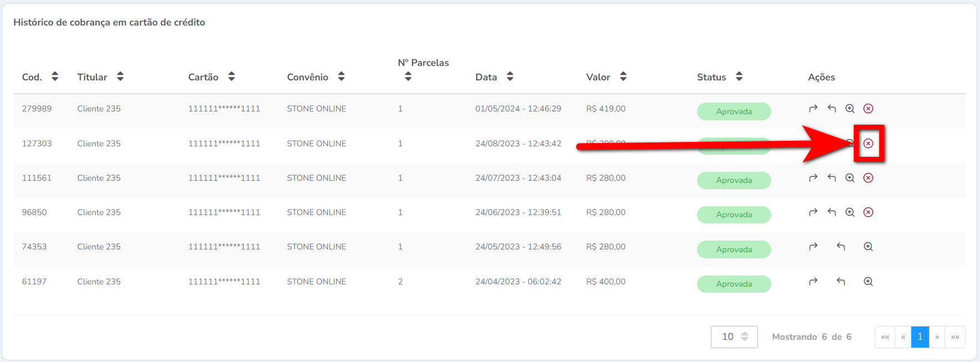Sort by Data column
Screen dimensions: 980x362
tap(510, 77)
